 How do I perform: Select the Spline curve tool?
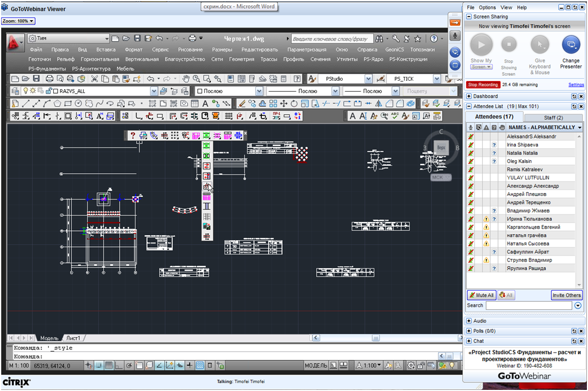click(99, 103)
